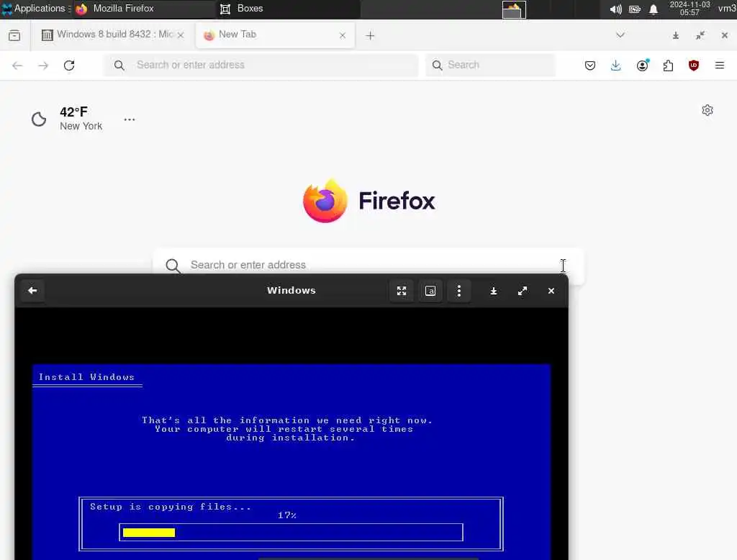Open volume control in system tray
The height and width of the screenshot is (560, 737).
pyautogui.click(x=615, y=9)
